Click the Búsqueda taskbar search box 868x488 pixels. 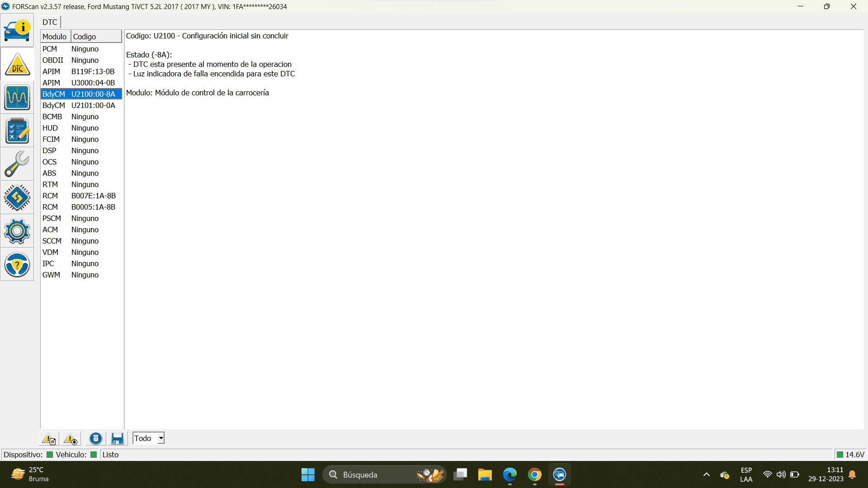(x=384, y=474)
